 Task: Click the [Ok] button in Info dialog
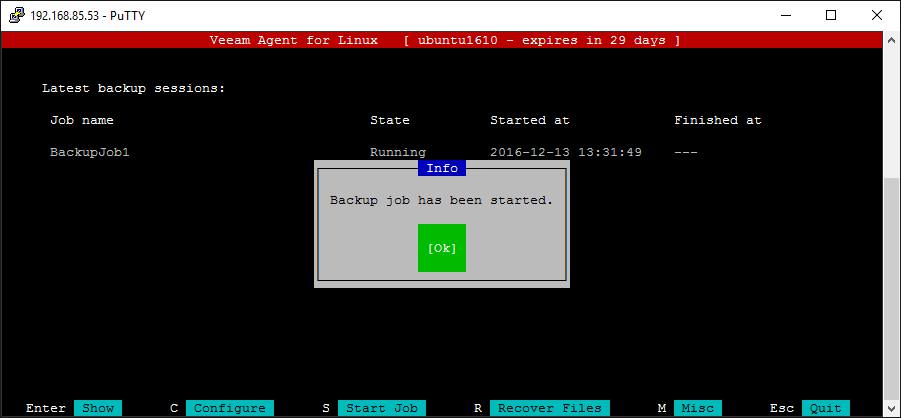442,248
